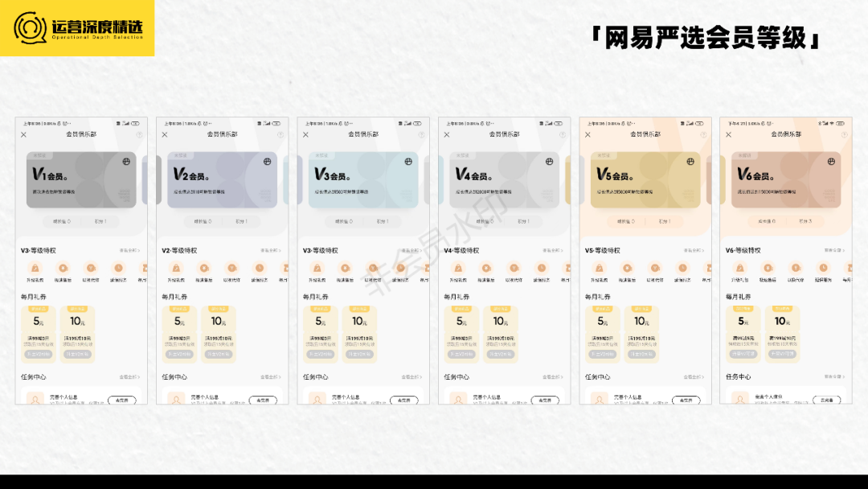Tap 以换代修 privilege icon on V5 screen
The height and width of the screenshot is (489, 868).
click(655, 268)
